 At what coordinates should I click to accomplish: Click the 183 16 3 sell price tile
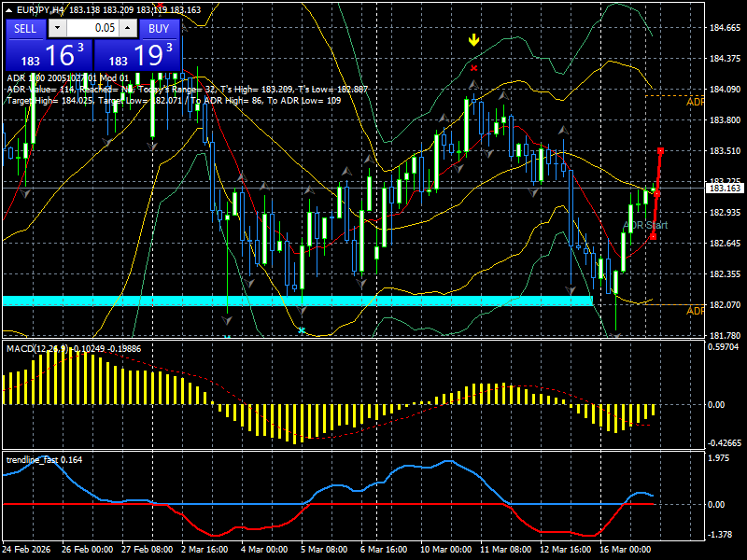point(49,55)
